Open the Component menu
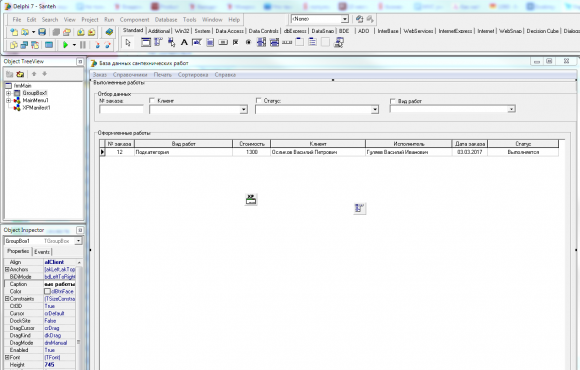Image resolution: width=580 pixels, height=370 pixels. (134, 20)
